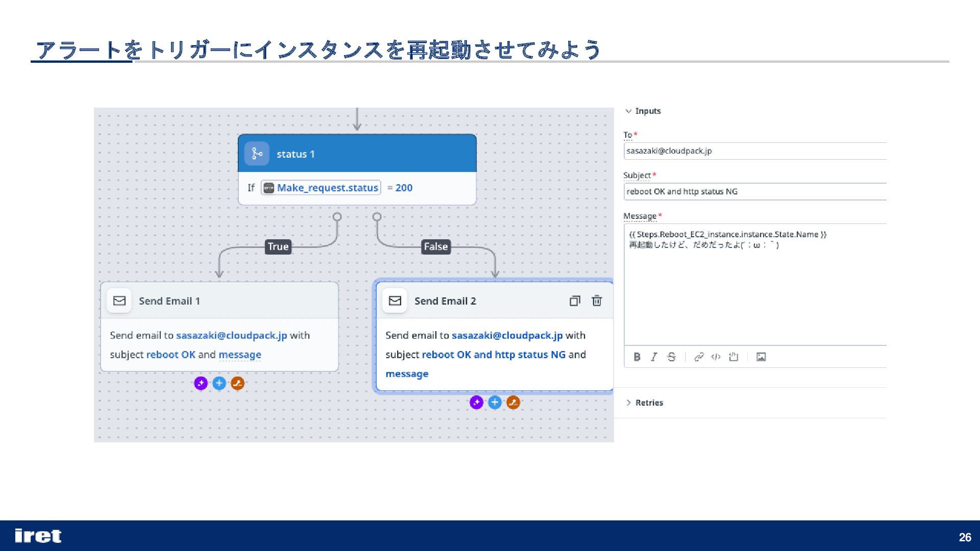The height and width of the screenshot is (551, 980).
Task: Insert code block in message editor
Action: pos(733,357)
